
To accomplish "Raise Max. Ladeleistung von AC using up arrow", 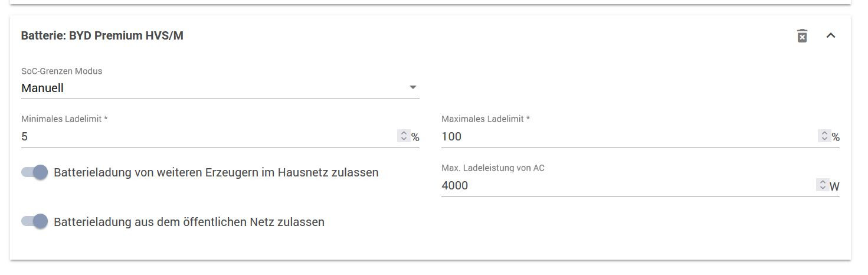I will click(x=823, y=182).
